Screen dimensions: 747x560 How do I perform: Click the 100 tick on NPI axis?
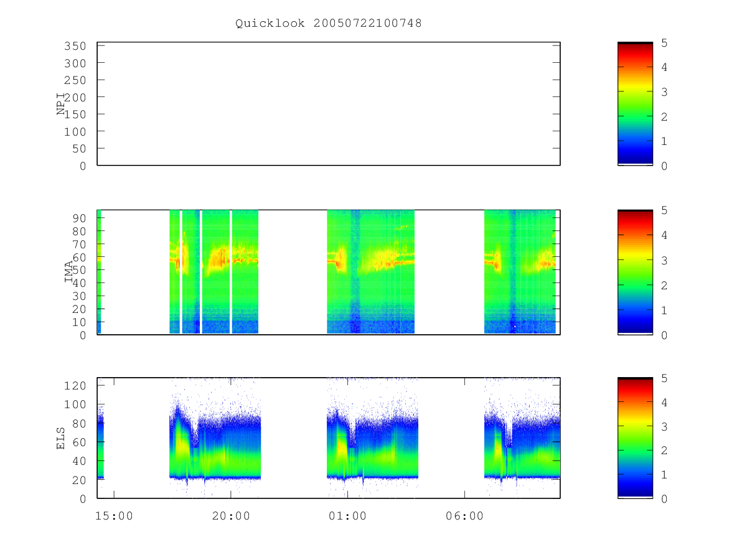(x=74, y=131)
